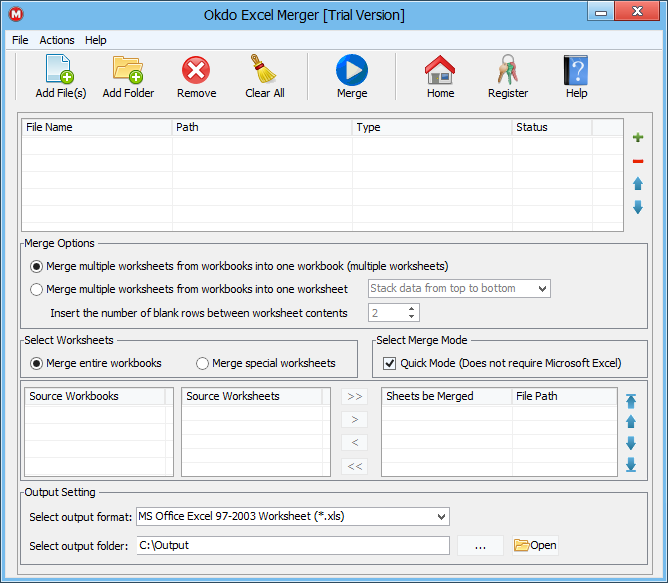Click the red minus icon beside file list

(638, 161)
